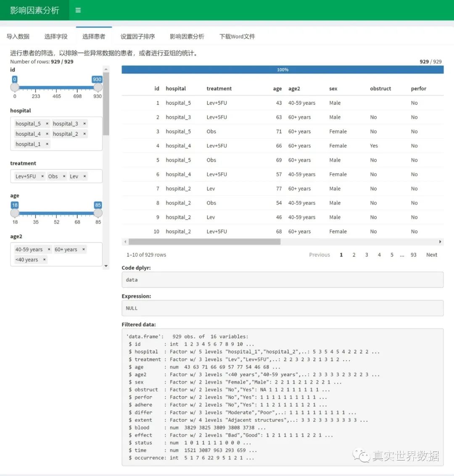Click the id slider maximum handle
The height and width of the screenshot is (476, 454).
tap(98, 87)
